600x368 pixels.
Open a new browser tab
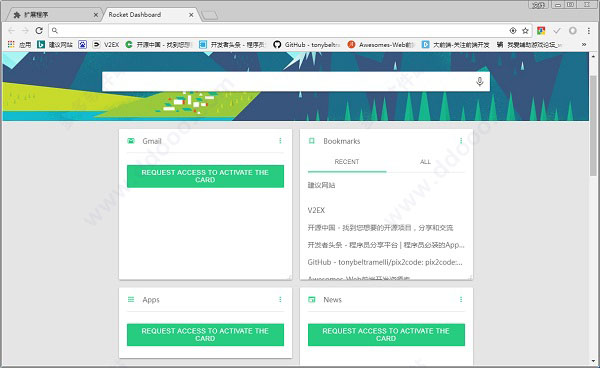click(x=210, y=15)
